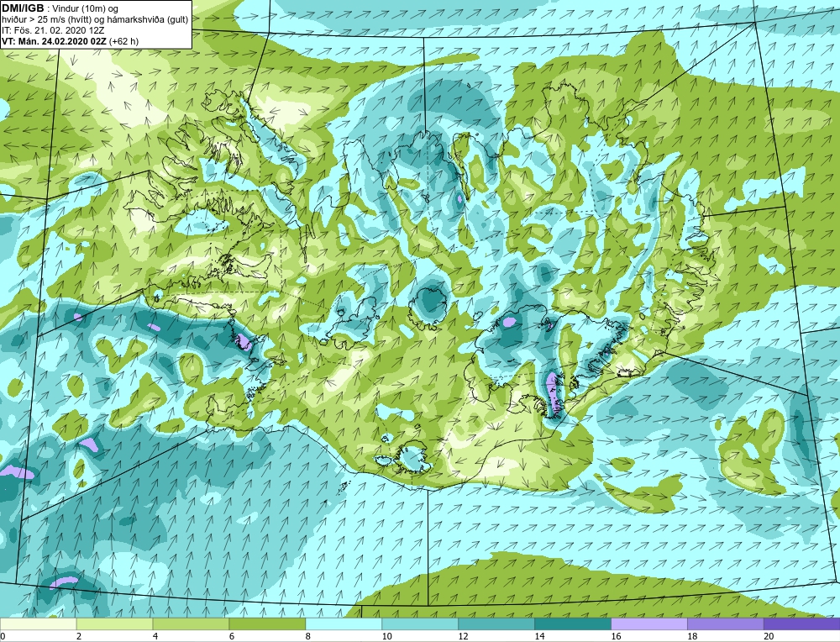The image size is (840, 642).
Task: Click the 14–16 m/s dark teal legend swatch
Action: pos(573,624)
